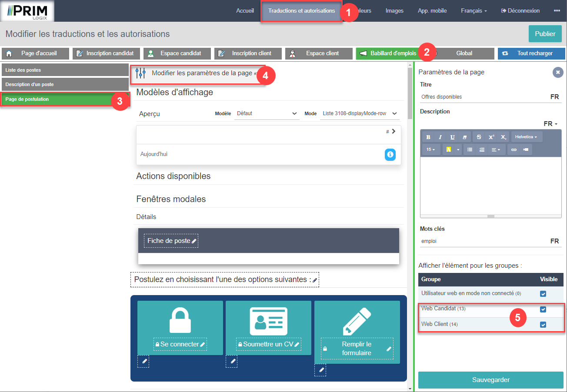Open the Traductions et autorisations menu
Image resolution: width=567 pixels, height=392 pixels.
click(x=301, y=11)
